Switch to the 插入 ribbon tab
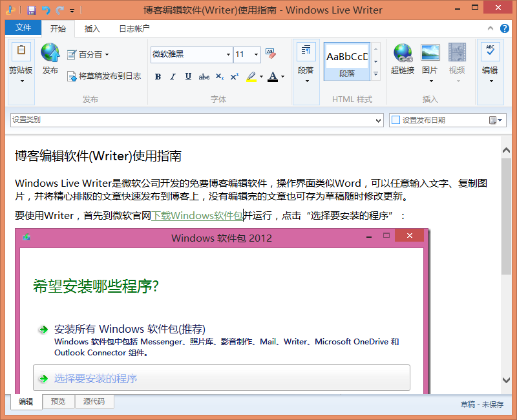Screen dimensions: 517x420 click(92, 28)
